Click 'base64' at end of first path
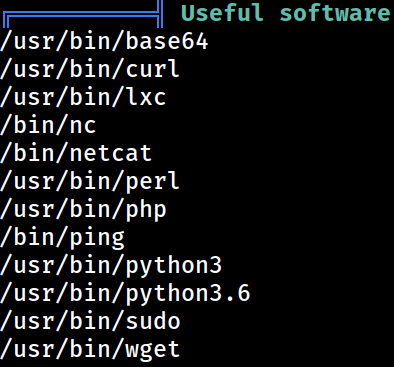 point(167,42)
